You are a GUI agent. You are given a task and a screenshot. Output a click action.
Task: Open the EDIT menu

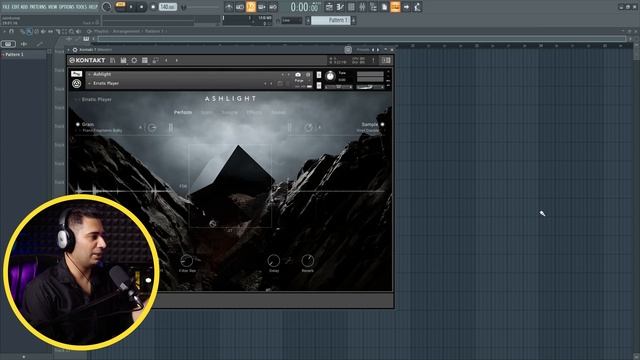click(16, 7)
